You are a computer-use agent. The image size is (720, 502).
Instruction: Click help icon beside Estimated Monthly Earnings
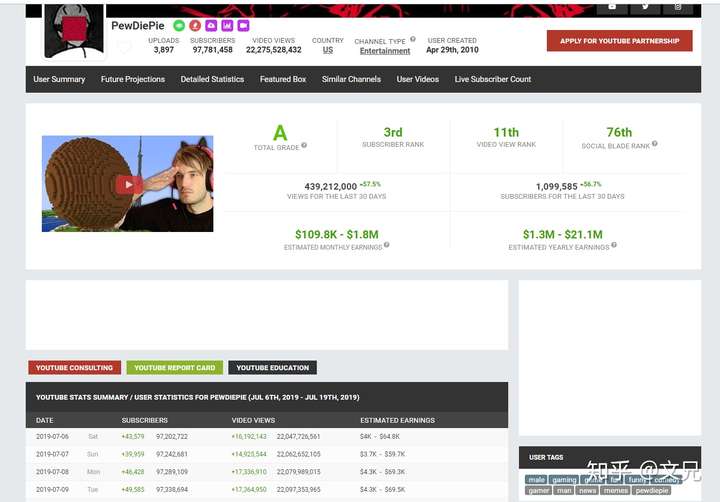coord(387,245)
